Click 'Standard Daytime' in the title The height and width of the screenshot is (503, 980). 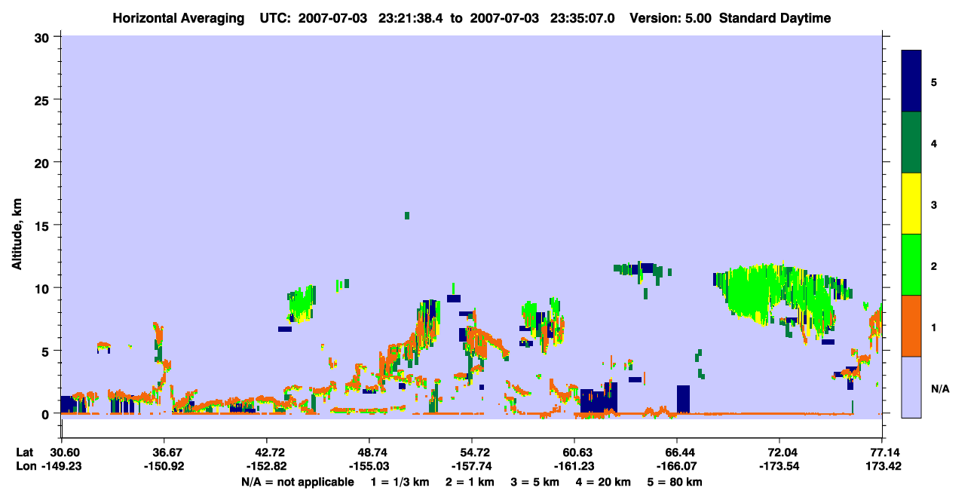775,18
